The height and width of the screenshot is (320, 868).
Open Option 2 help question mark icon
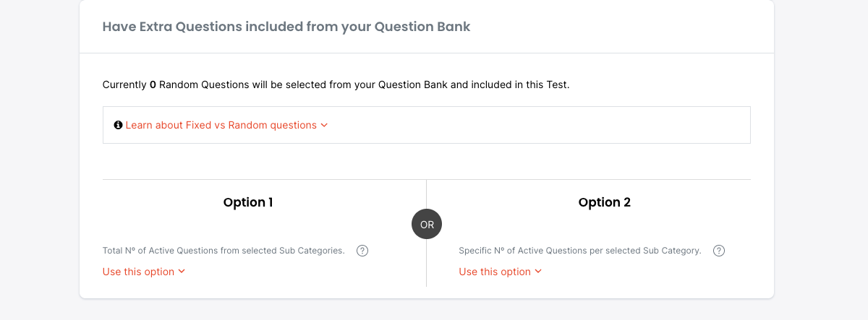tap(719, 251)
